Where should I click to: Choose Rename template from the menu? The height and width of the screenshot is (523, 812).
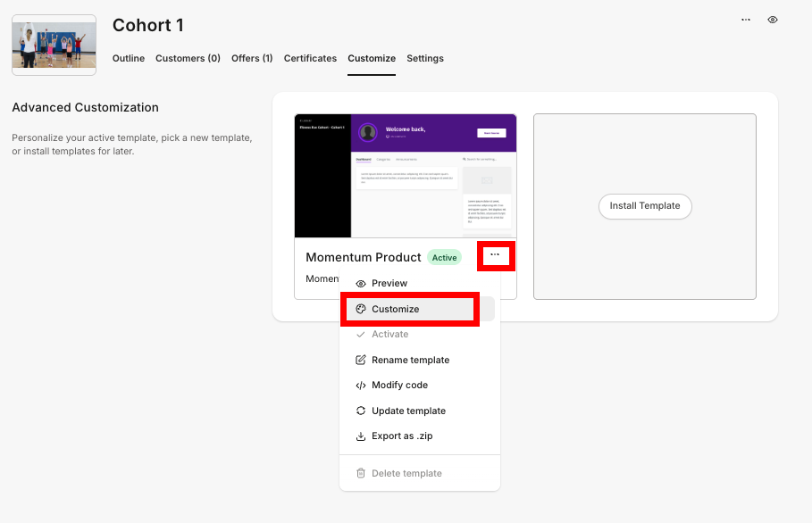tap(420, 360)
